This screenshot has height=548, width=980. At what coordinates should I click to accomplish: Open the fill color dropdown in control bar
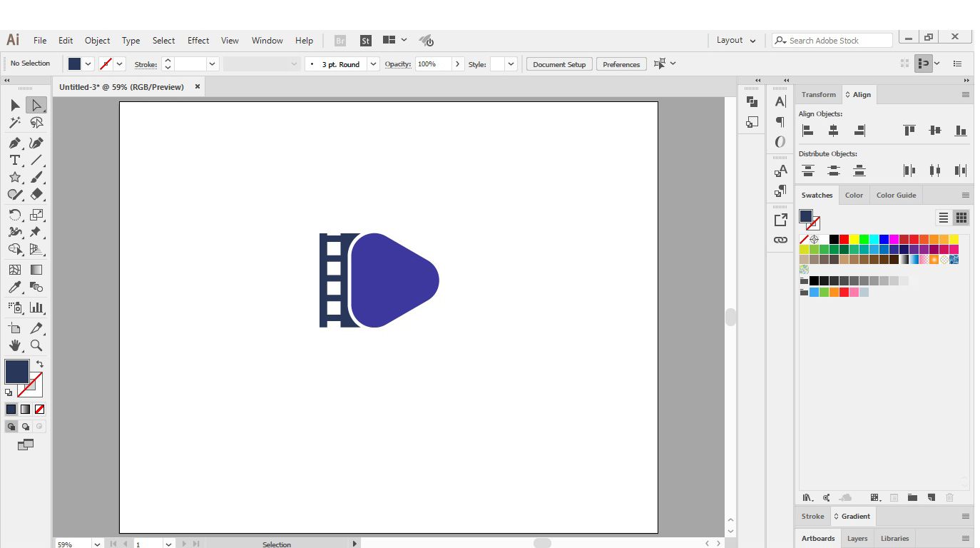(88, 64)
